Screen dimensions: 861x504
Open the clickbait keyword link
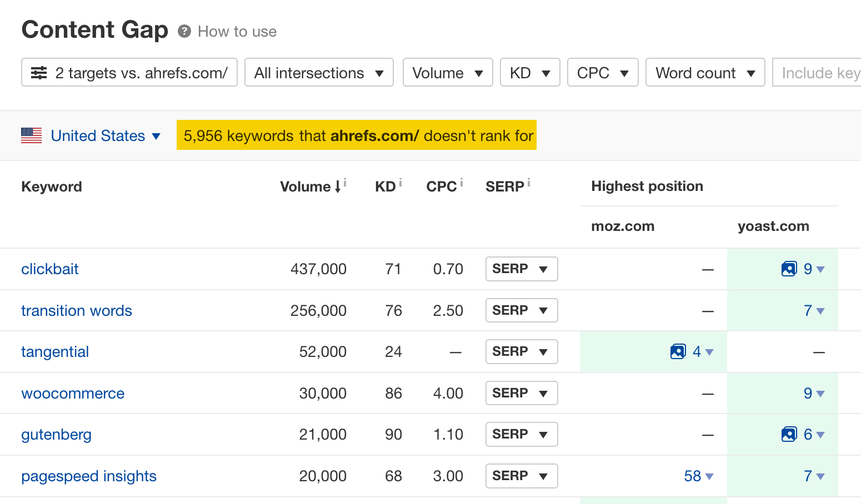coord(50,269)
